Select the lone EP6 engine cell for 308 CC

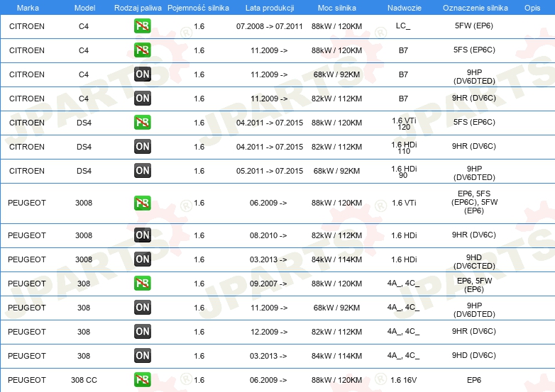coord(474,380)
